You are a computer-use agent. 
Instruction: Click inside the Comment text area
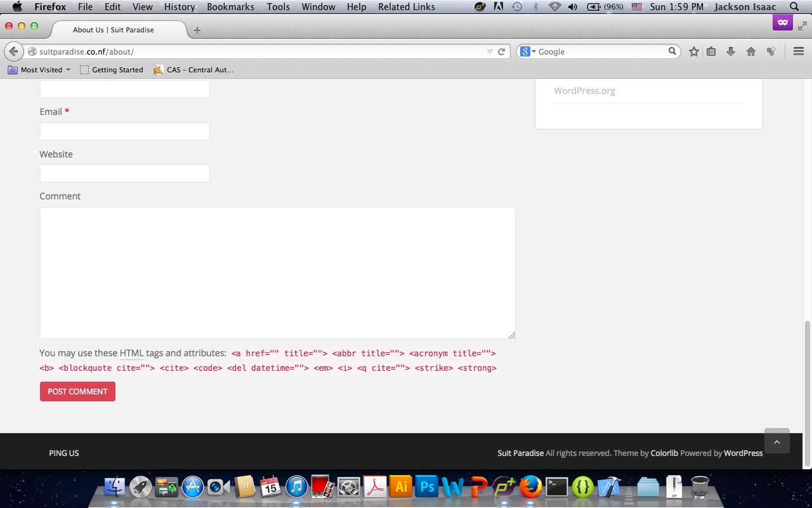(x=277, y=272)
